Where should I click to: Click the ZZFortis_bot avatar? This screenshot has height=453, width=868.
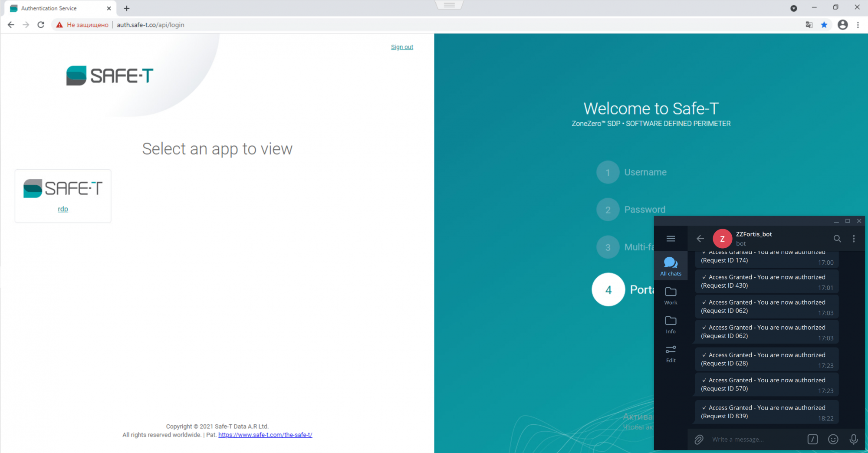point(723,239)
